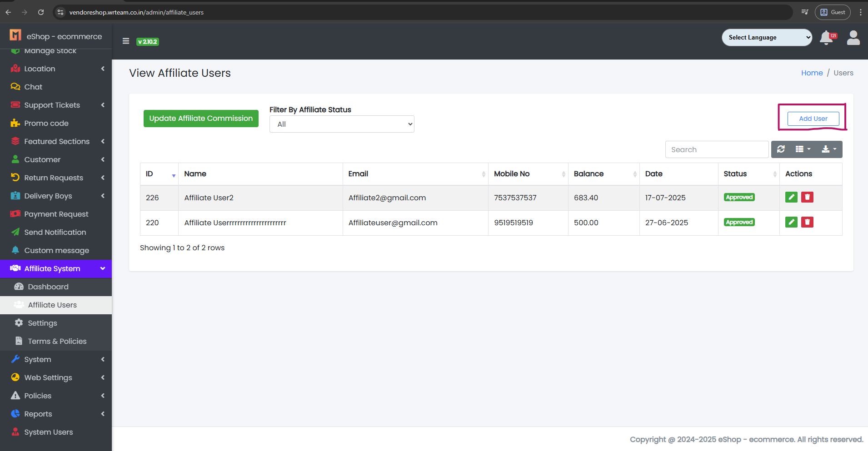Expand the Location menu chevron

click(x=103, y=69)
